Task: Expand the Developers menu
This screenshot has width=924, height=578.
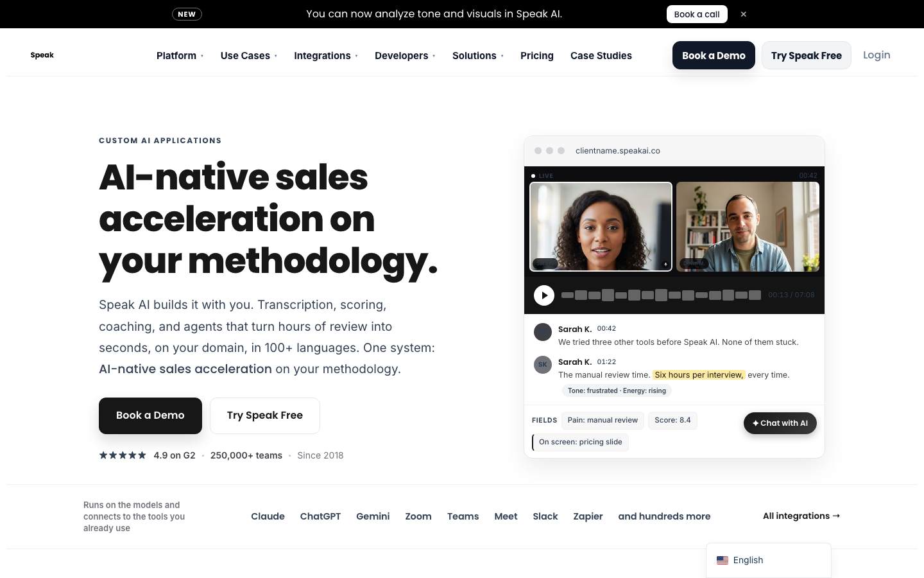Action: 405,56
